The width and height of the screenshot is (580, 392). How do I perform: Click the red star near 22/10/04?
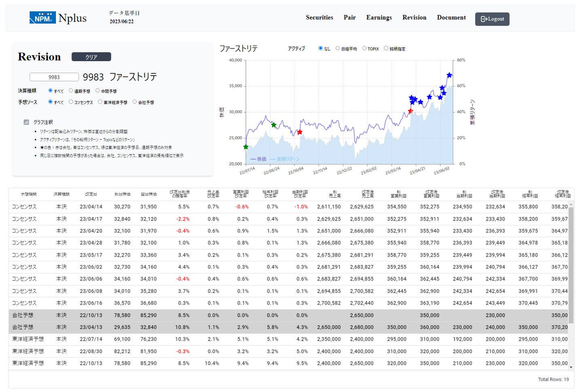[300, 132]
